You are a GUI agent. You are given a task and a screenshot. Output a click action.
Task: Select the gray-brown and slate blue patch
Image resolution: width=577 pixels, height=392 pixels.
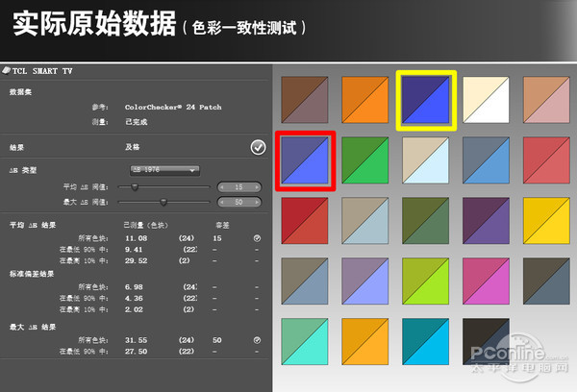pyautogui.click(x=305, y=281)
